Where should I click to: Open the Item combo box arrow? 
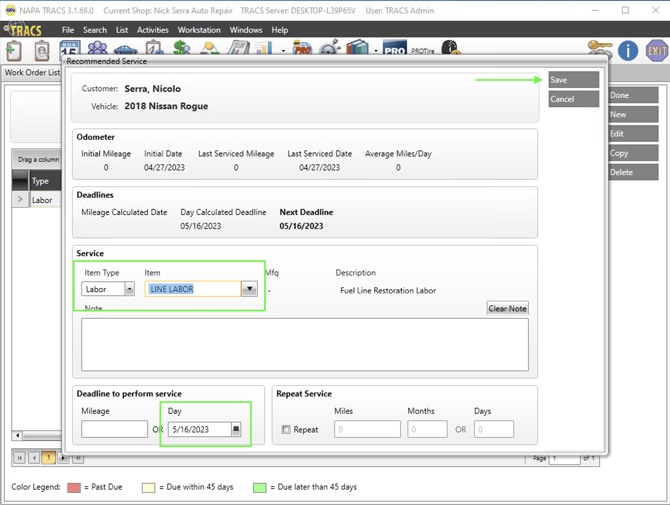click(249, 289)
